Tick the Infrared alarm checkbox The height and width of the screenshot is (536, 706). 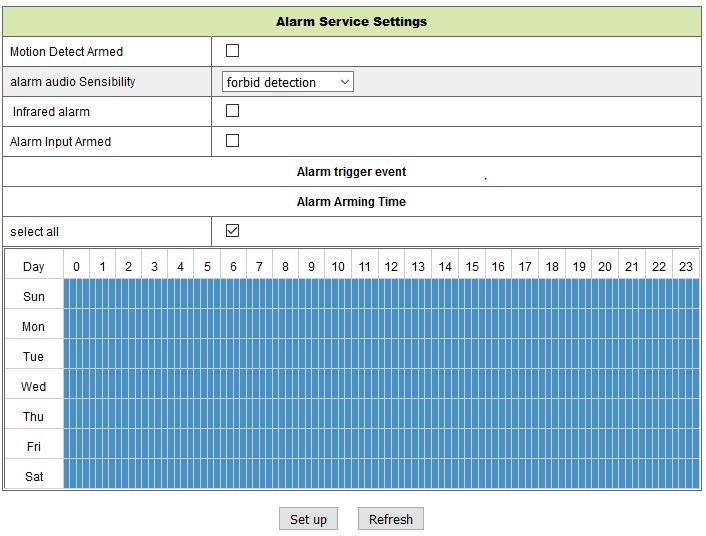pos(232,110)
